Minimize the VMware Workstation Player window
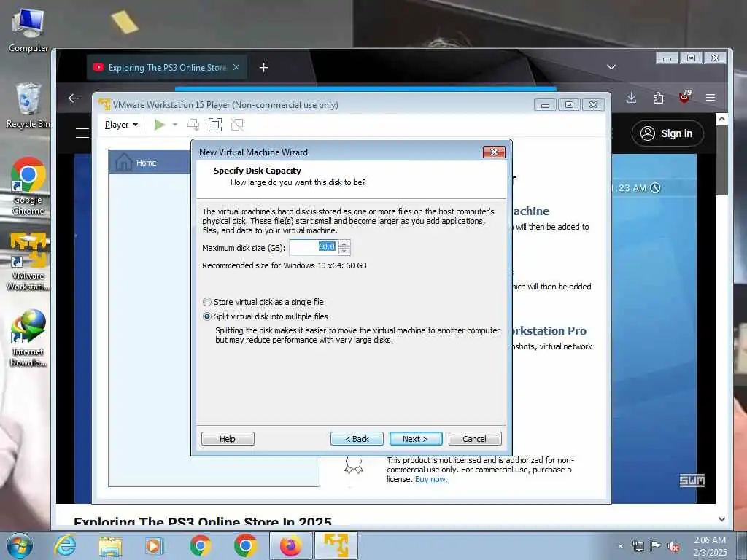The width and height of the screenshot is (747, 560). click(x=545, y=105)
